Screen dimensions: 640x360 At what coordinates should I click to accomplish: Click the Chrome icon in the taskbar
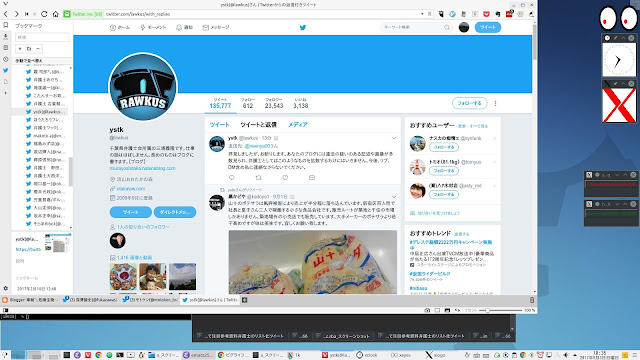(98, 355)
